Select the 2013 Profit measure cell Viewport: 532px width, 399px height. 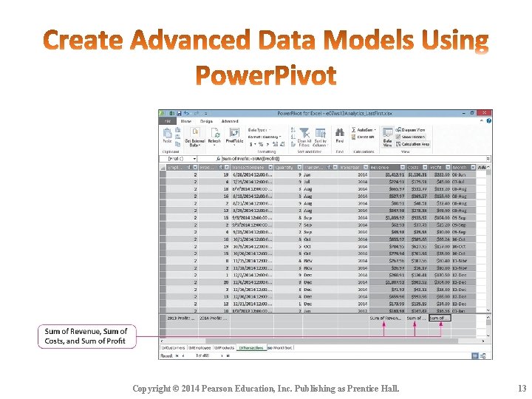click(180, 318)
